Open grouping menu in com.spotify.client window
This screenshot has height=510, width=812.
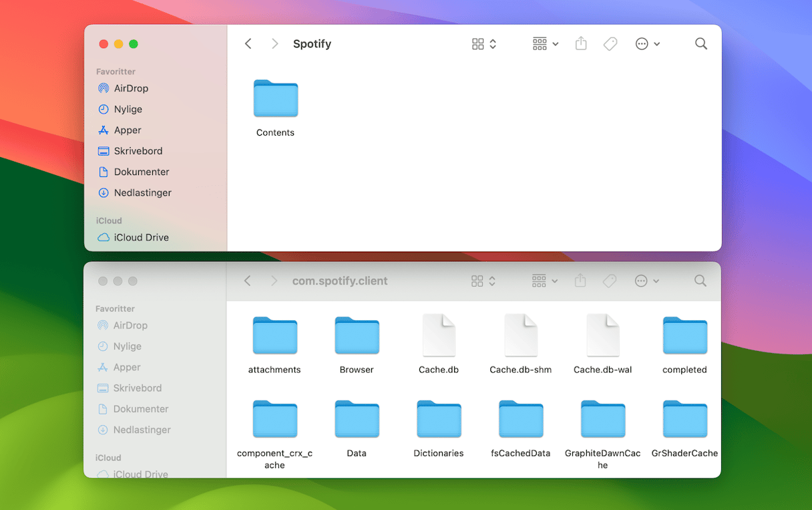(x=545, y=281)
